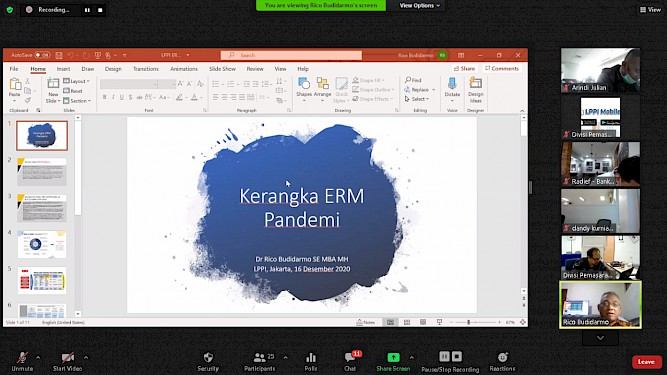Screen dimensions: 667x375
Task: Click Underline formatting button
Action: coord(122,97)
